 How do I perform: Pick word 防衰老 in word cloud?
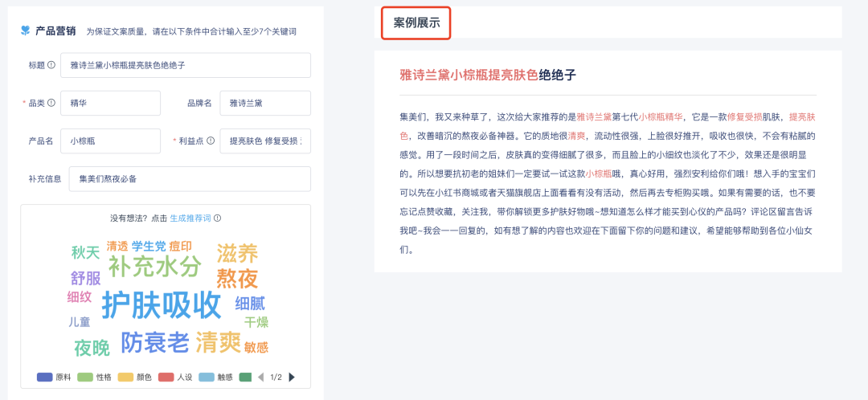tap(155, 342)
